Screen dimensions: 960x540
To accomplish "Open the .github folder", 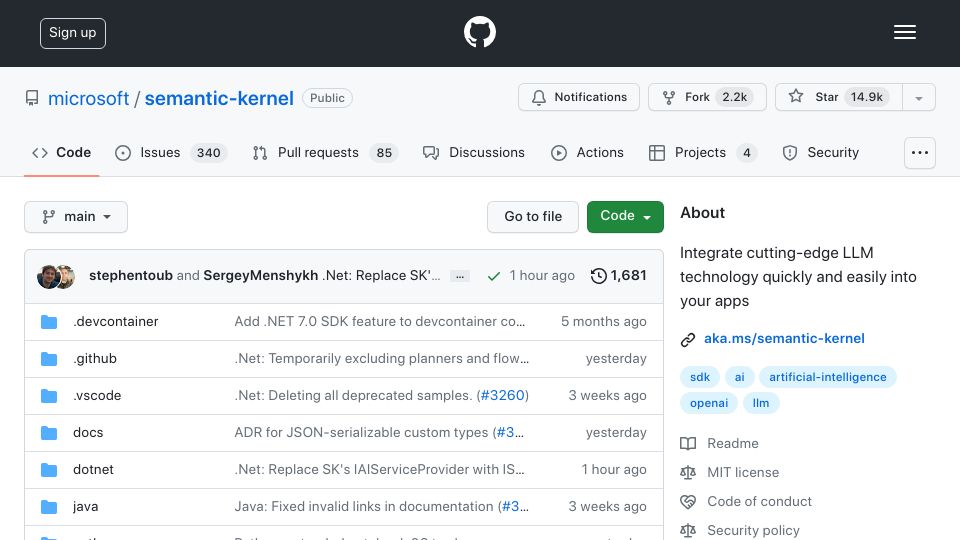I will (95, 358).
